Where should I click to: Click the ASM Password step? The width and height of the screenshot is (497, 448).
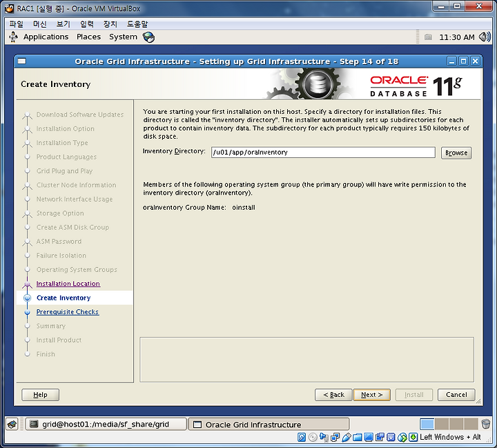pos(59,242)
